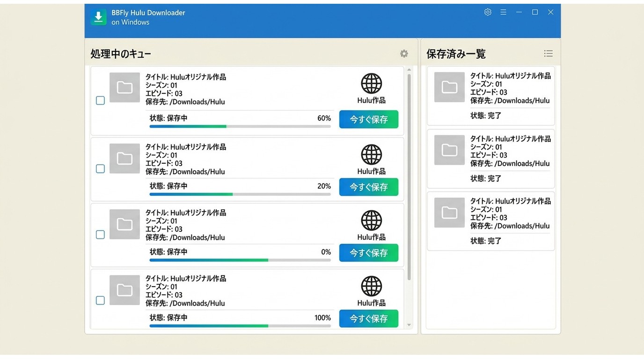Viewport: 644px width, 359px height.
Task: Click 今すぐ保存 button on the 20% item
Action: tap(369, 187)
